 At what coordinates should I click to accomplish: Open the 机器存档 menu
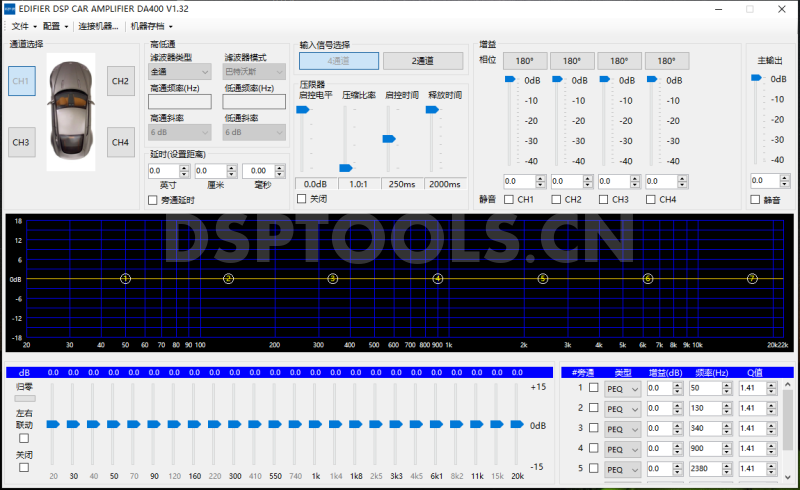[x=152, y=26]
